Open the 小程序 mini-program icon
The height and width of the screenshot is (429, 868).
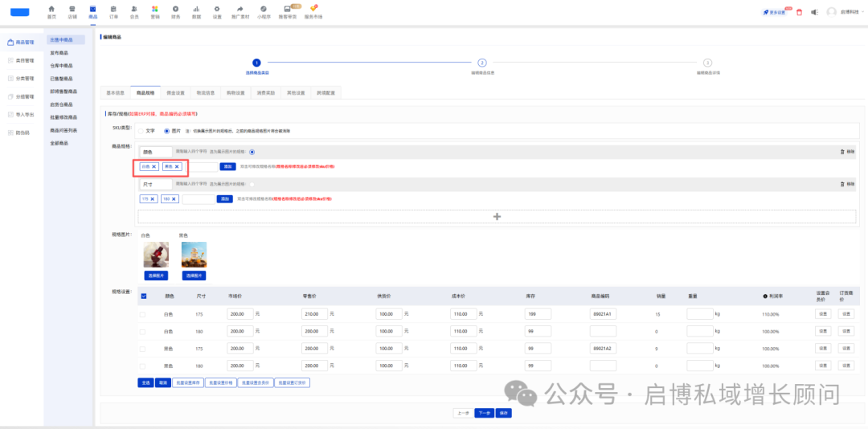pyautogui.click(x=264, y=9)
